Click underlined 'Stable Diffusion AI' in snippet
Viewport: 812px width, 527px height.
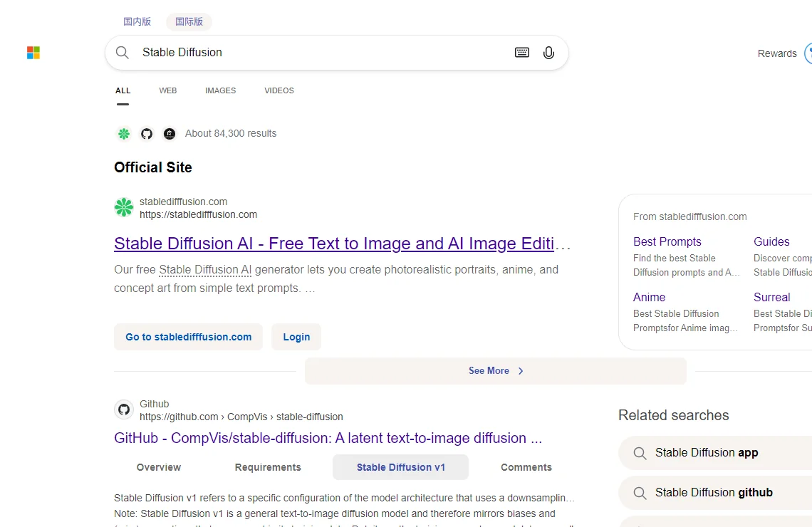pyautogui.click(x=205, y=270)
